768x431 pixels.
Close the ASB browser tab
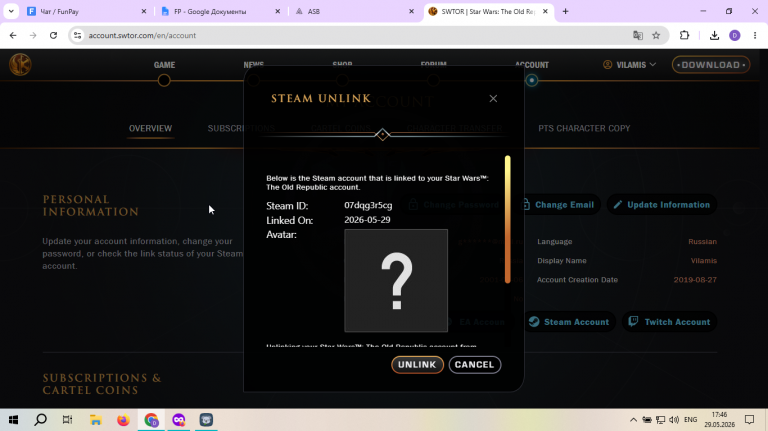pos(411,11)
